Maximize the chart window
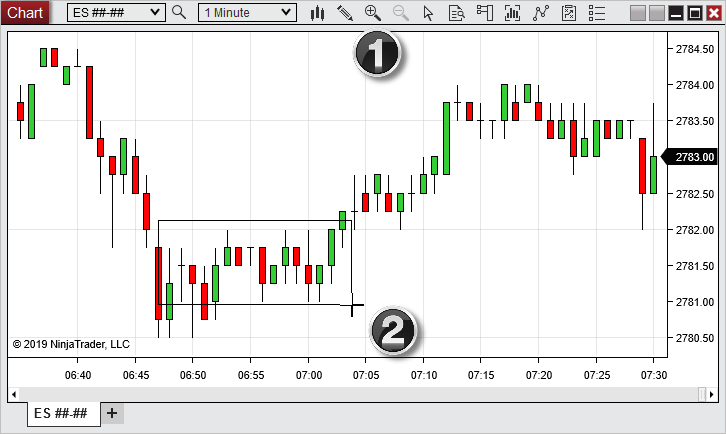The height and width of the screenshot is (434, 726). click(x=695, y=13)
